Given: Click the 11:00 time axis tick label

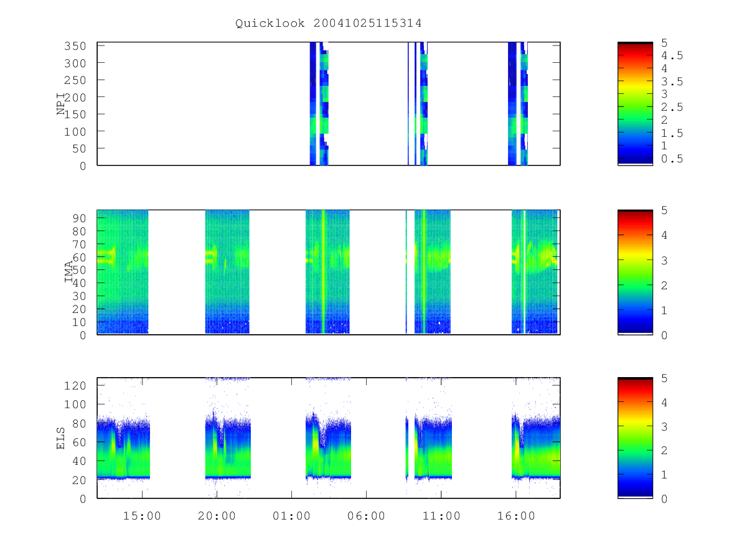Looking at the screenshot, I should [x=441, y=516].
